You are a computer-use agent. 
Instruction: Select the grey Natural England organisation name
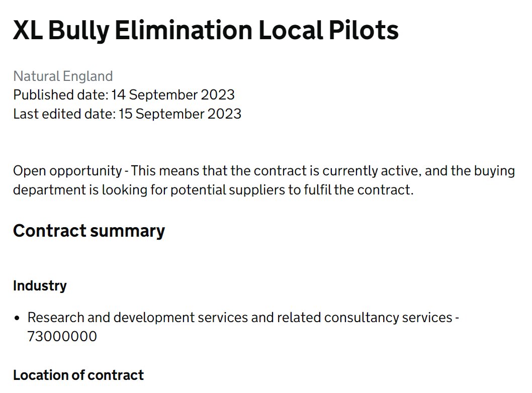[x=63, y=76]
